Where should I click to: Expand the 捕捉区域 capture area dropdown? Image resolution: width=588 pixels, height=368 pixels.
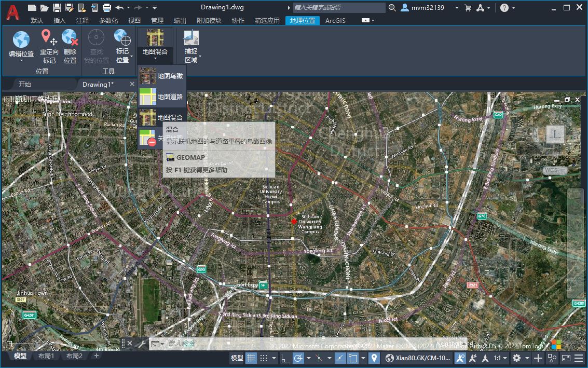tap(200, 57)
